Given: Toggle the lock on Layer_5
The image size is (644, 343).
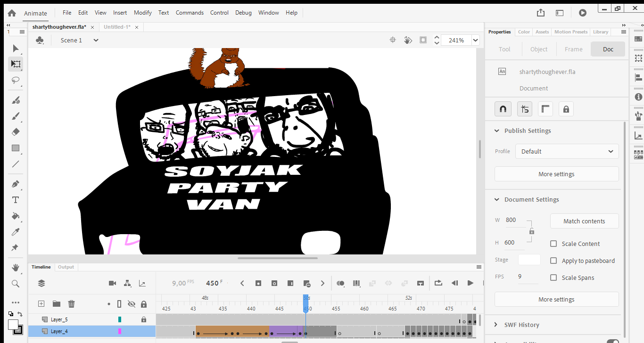Looking at the screenshot, I should pyautogui.click(x=144, y=319).
